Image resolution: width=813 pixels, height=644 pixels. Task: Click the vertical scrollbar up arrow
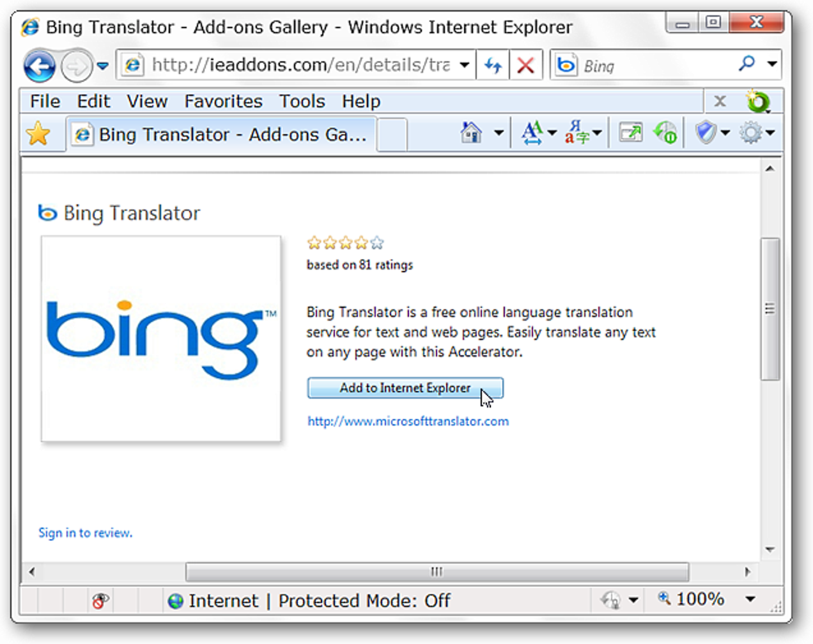point(770,169)
